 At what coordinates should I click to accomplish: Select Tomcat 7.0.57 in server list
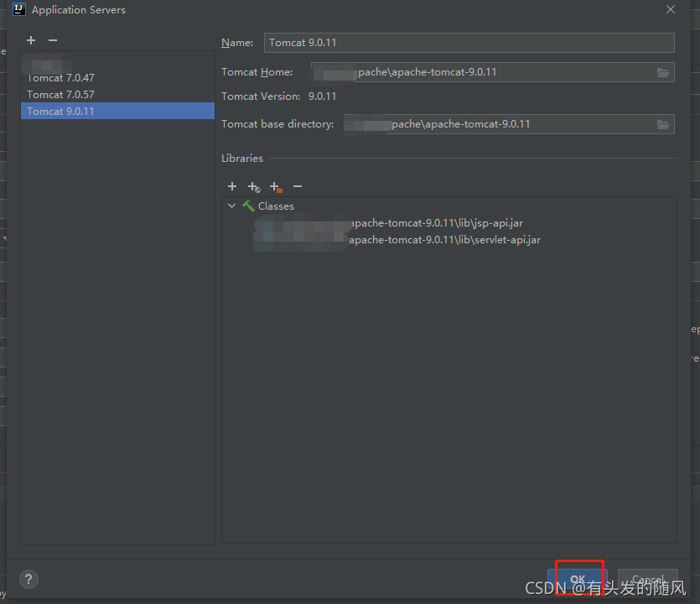(x=118, y=94)
